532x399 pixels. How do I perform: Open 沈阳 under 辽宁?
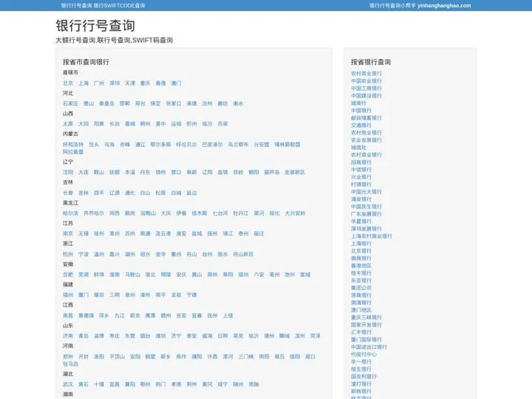tap(68, 172)
